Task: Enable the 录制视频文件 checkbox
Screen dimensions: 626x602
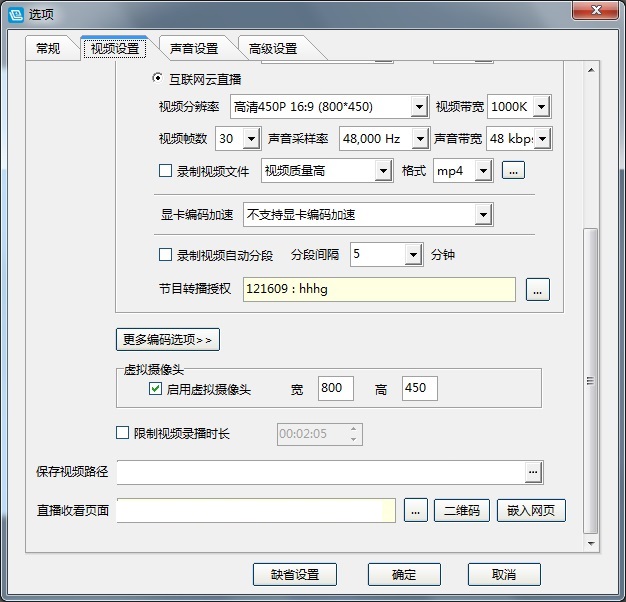Action: tap(165, 171)
